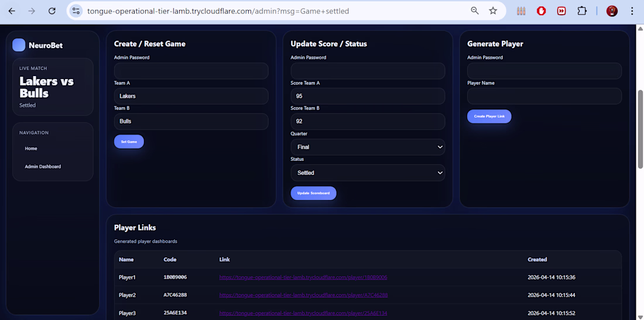Select the code 25A6E134

pos(176,313)
